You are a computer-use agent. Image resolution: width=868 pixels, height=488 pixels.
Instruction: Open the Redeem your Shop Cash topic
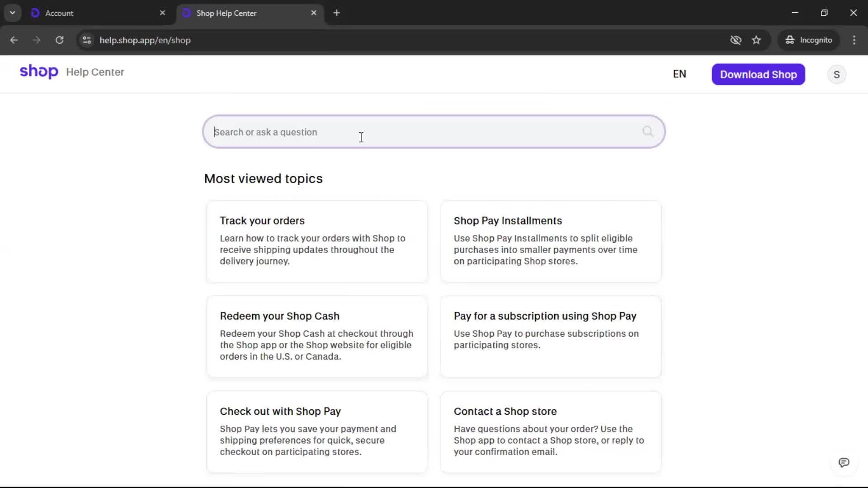coord(316,336)
